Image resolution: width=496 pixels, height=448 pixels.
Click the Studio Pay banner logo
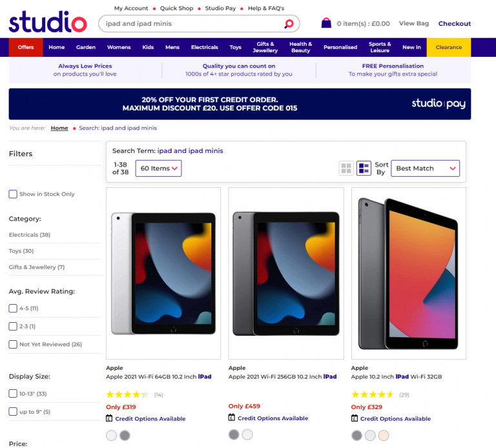[x=439, y=104]
